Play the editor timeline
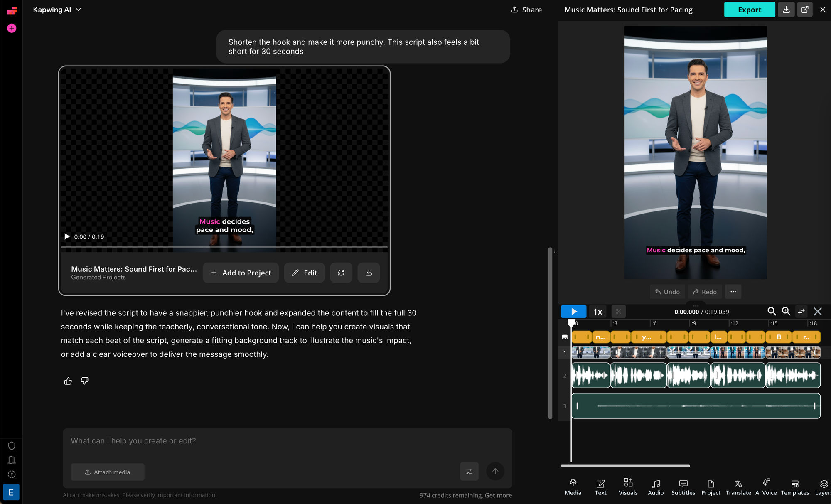831x504 pixels. [573, 312]
